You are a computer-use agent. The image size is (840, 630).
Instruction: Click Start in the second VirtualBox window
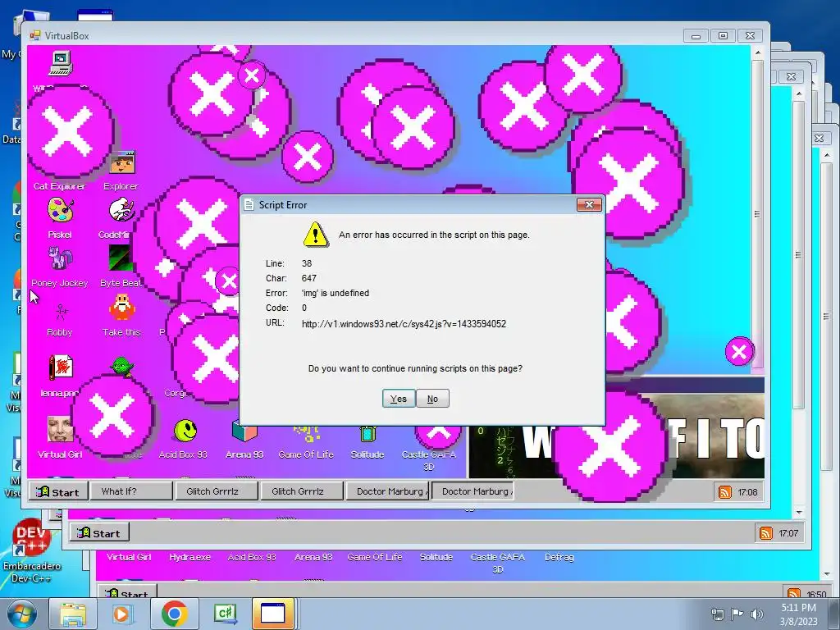click(x=99, y=533)
